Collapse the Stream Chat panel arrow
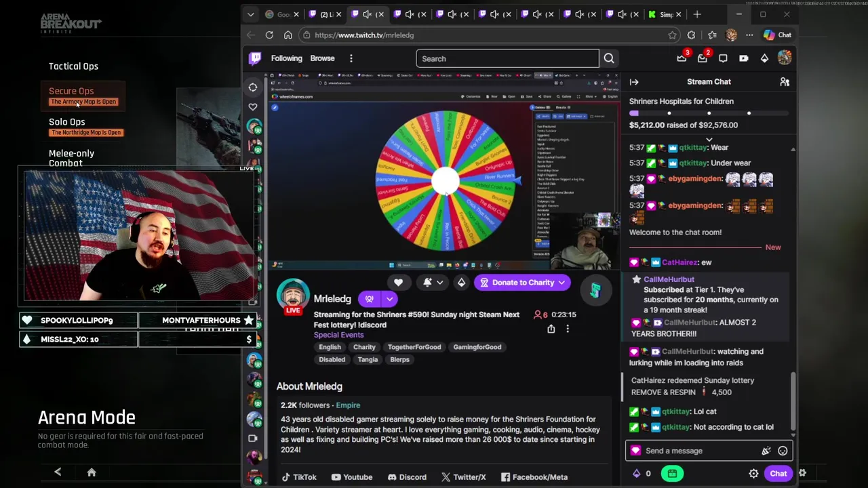Image resolution: width=868 pixels, height=488 pixels. 634,82
